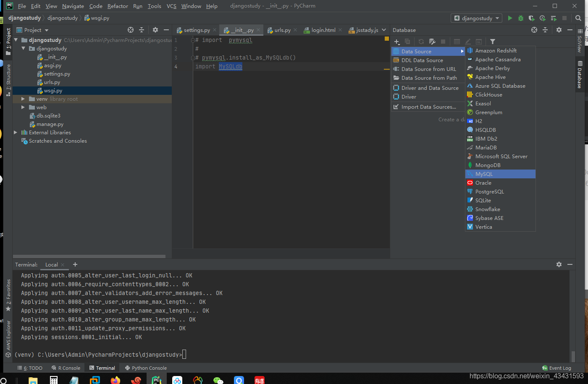Expand External Libraries node
Viewport: 588px width, 384px height.
[16, 133]
